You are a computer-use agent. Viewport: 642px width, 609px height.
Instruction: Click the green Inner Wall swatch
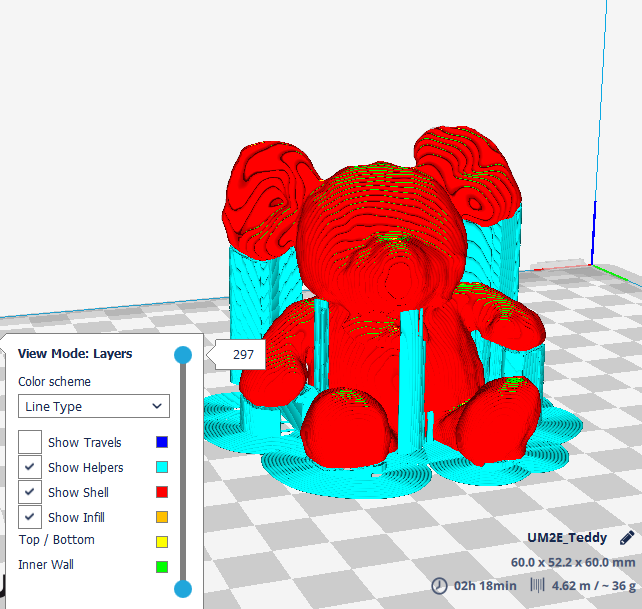point(162,567)
